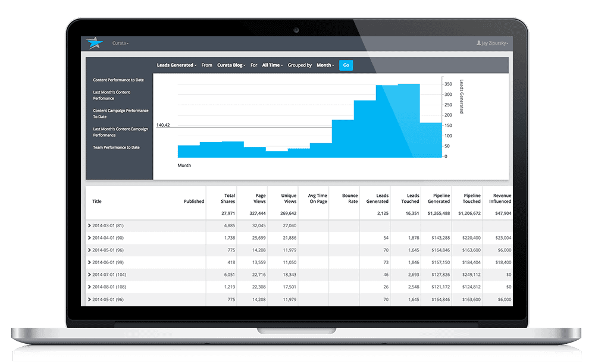The width and height of the screenshot is (595, 364).
Task: Select Last Month's Content Performance report
Action: (x=111, y=95)
